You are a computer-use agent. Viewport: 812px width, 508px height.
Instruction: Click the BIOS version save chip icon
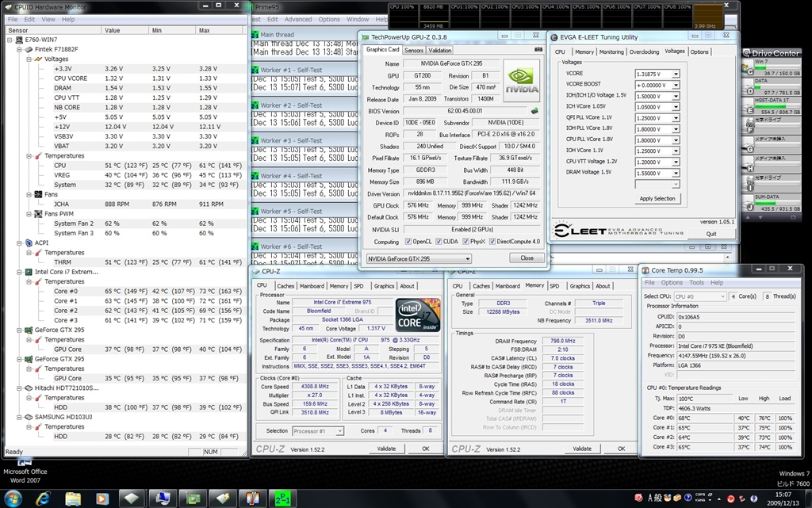coord(534,111)
